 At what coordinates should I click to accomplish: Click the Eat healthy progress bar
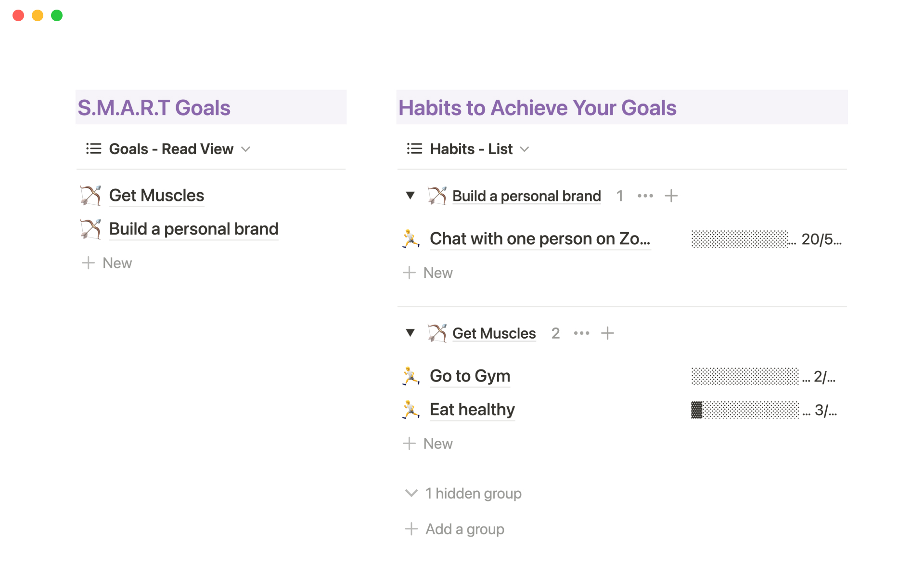(745, 410)
